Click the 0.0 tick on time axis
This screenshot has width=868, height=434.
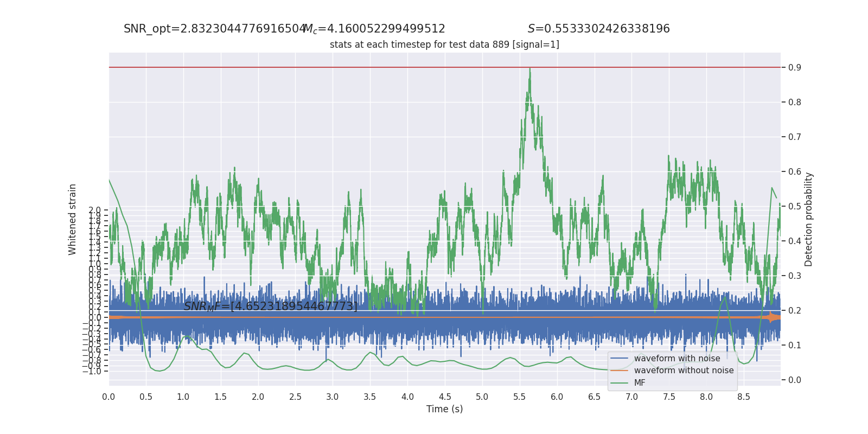108,397
